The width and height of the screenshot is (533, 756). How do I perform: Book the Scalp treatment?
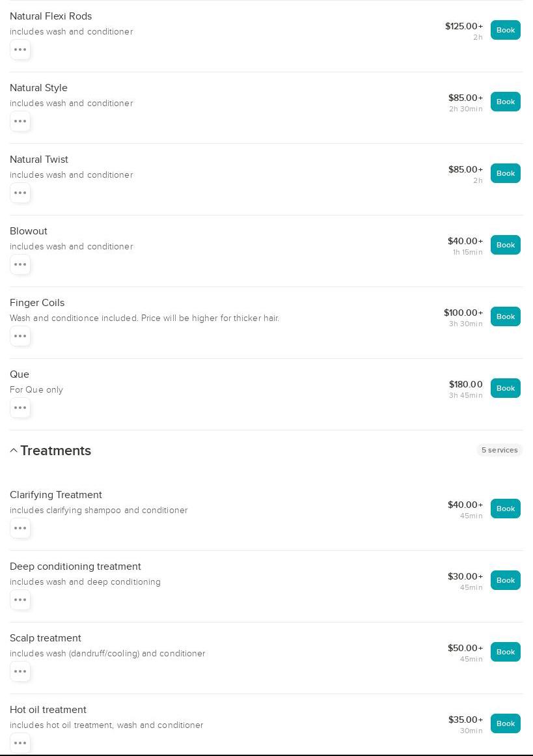(505, 652)
